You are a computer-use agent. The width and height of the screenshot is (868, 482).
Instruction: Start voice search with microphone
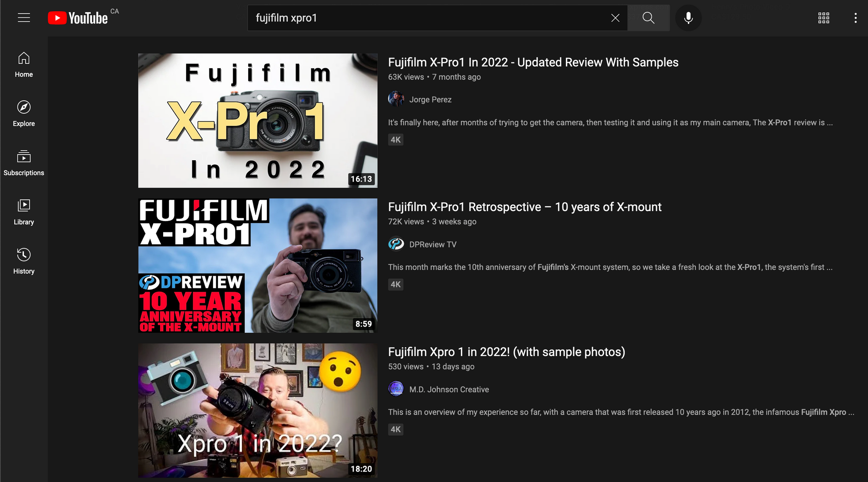pos(688,18)
